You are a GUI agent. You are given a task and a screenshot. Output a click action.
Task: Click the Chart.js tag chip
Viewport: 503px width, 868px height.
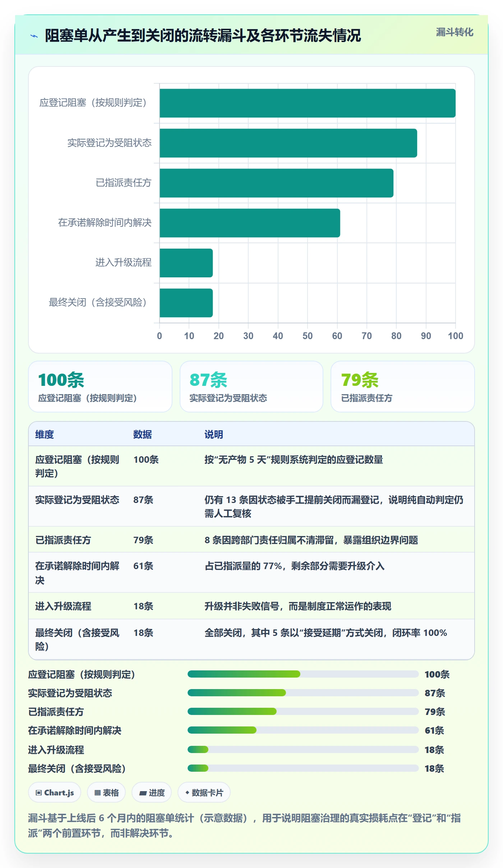tap(55, 792)
